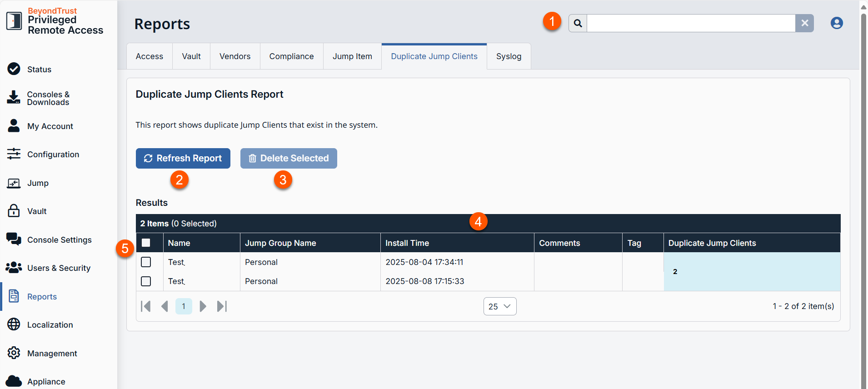Click the Vault padlock icon
The height and width of the screenshot is (389, 868).
(x=14, y=210)
